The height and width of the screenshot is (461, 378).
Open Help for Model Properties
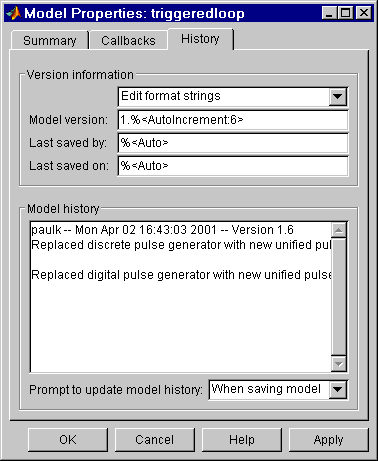point(242,440)
